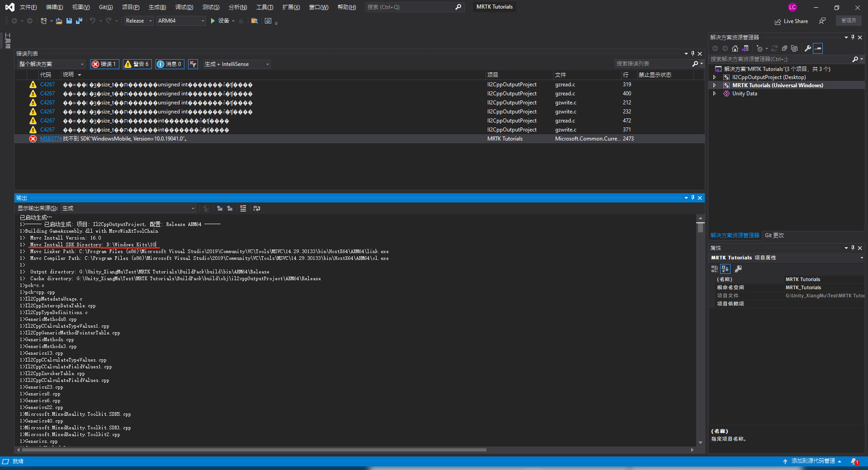
Task: Switch to the Git 更改 tab
Action: (774, 235)
